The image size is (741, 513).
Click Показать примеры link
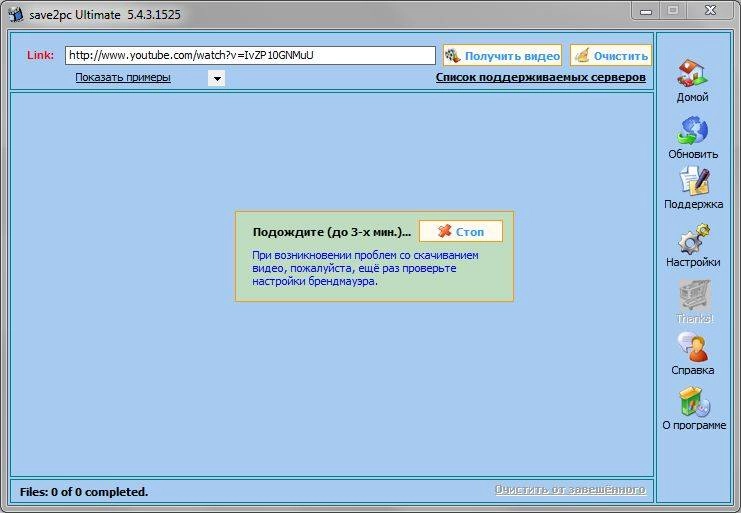click(123, 77)
